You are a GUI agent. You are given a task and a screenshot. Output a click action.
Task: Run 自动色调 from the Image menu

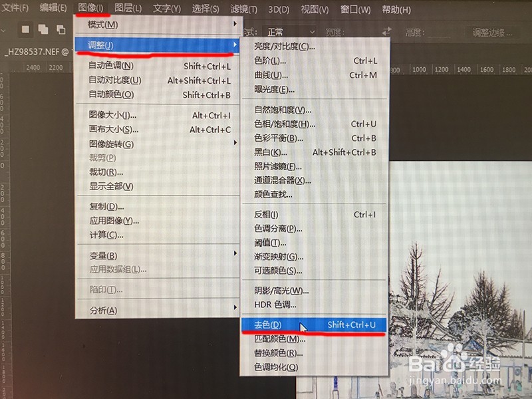tap(112, 65)
